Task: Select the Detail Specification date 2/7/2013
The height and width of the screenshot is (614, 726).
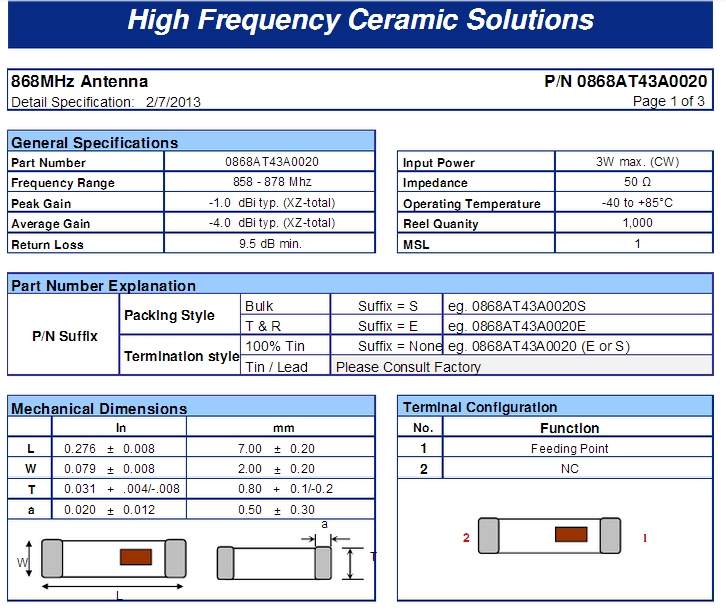Action: (x=173, y=102)
